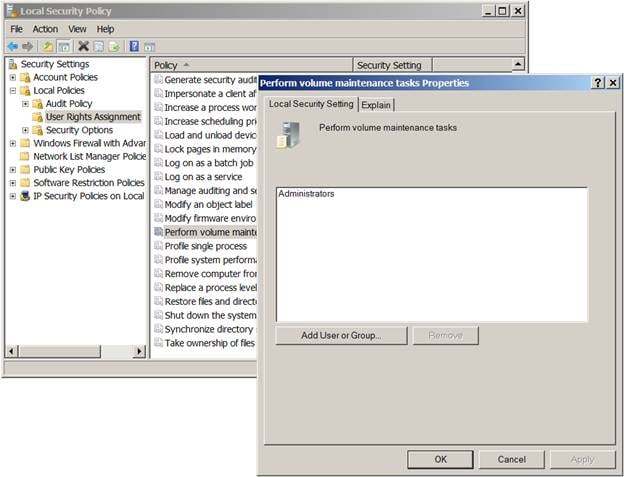Image resolution: width=624 pixels, height=477 pixels.
Task: Click the IP Security Policies computer icon
Action: click(25, 196)
